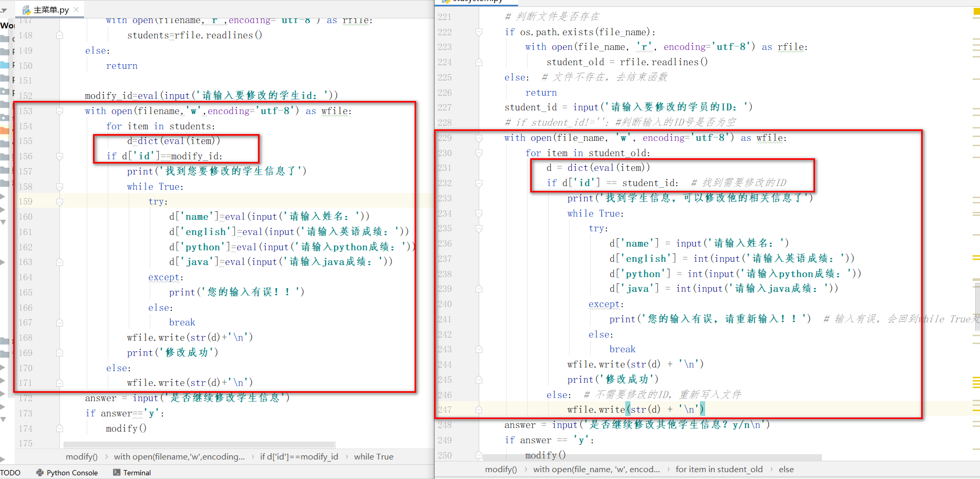980x479 pixels.
Task: Click the Python Console icon
Action: click(x=40, y=473)
